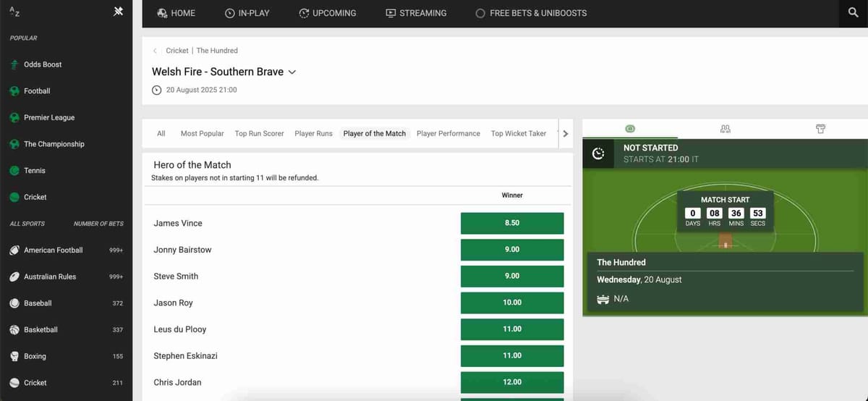Screen dimensions: 868x401
Task: Open The Championship in sidebar
Action: [54, 144]
